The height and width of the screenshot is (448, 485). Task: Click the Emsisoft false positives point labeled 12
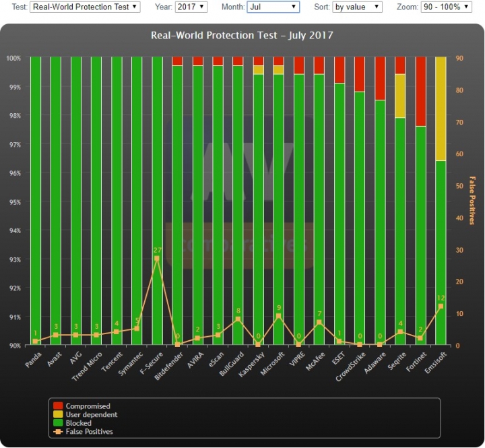tap(441, 307)
